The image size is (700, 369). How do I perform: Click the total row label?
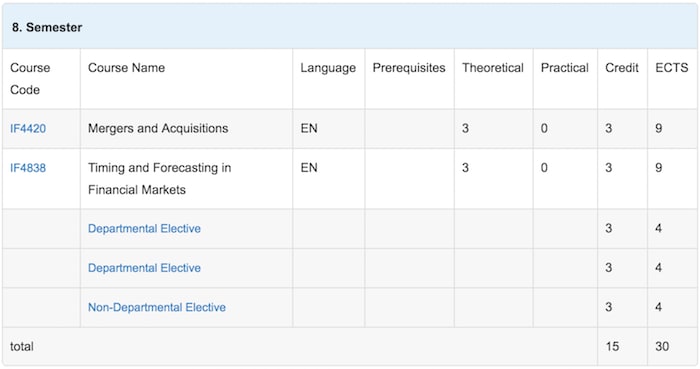click(x=22, y=347)
